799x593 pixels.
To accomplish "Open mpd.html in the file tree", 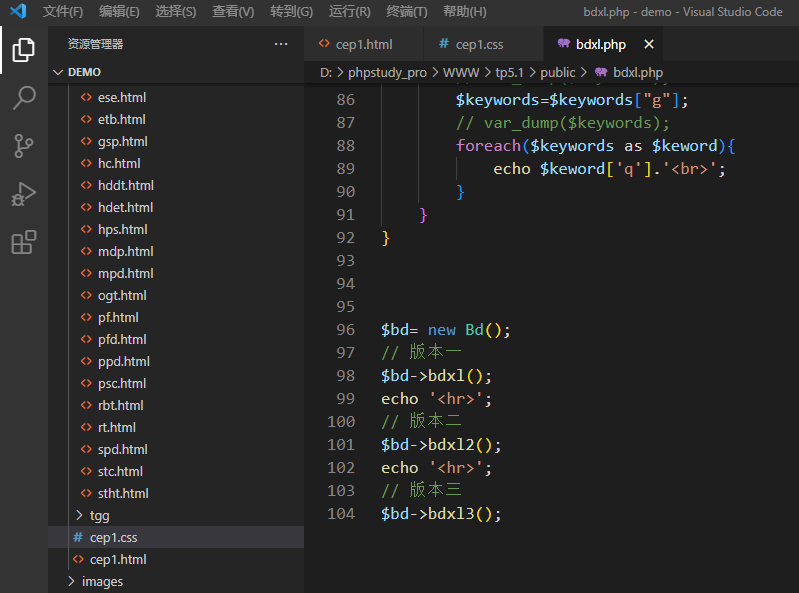I will tap(176, 273).
